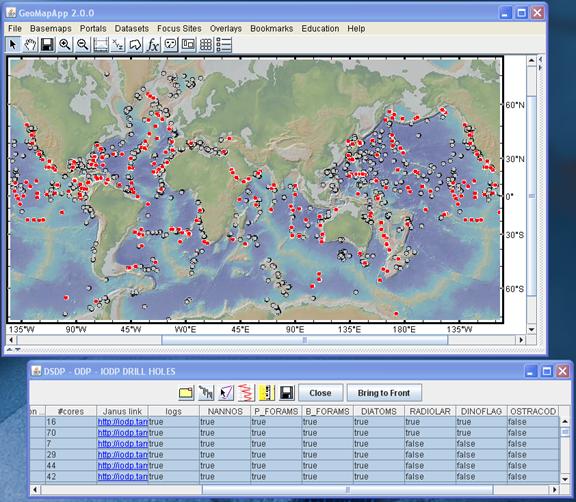Open the XYZ digitizer tool
The height and width of the screenshot is (502, 576).
(118, 45)
